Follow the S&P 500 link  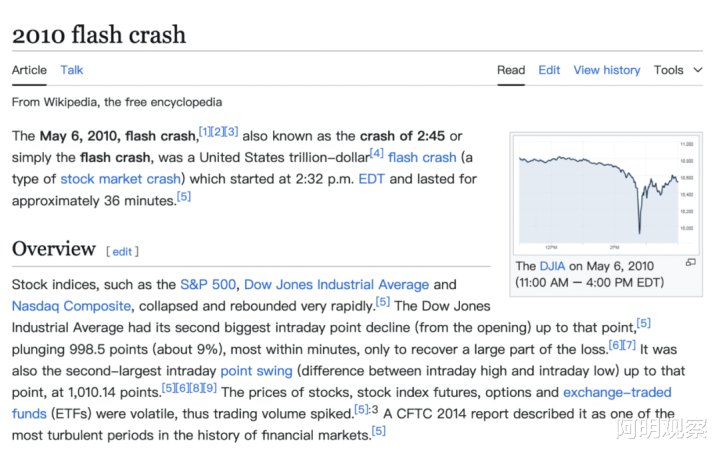pyautogui.click(x=206, y=285)
